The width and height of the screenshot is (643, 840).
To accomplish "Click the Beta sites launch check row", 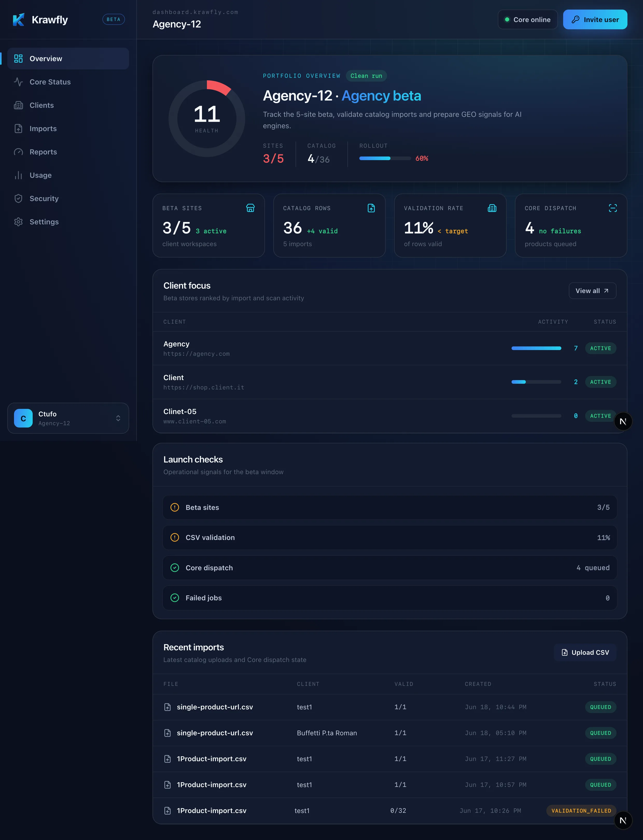I will click(x=390, y=508).
